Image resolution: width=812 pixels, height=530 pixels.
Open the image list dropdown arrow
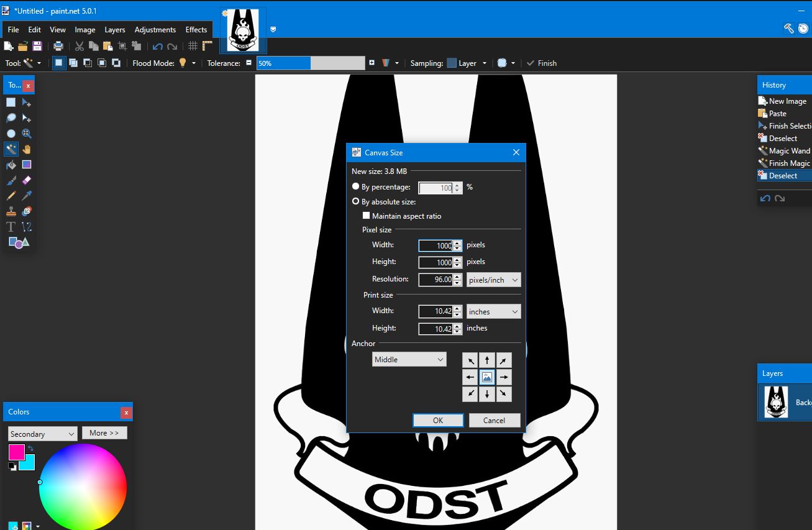click(273, 29)
